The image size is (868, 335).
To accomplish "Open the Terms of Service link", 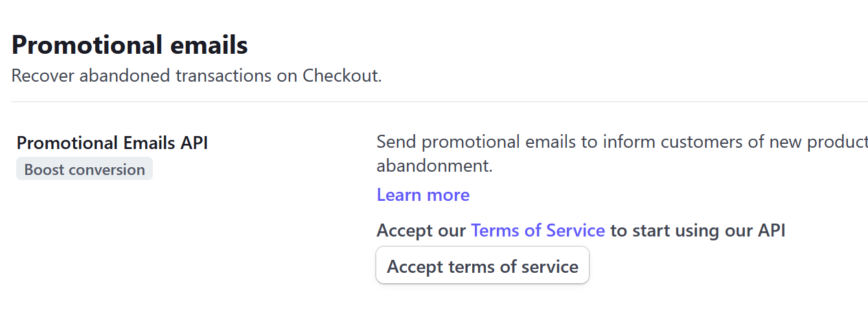I will [x=538, y=231].
